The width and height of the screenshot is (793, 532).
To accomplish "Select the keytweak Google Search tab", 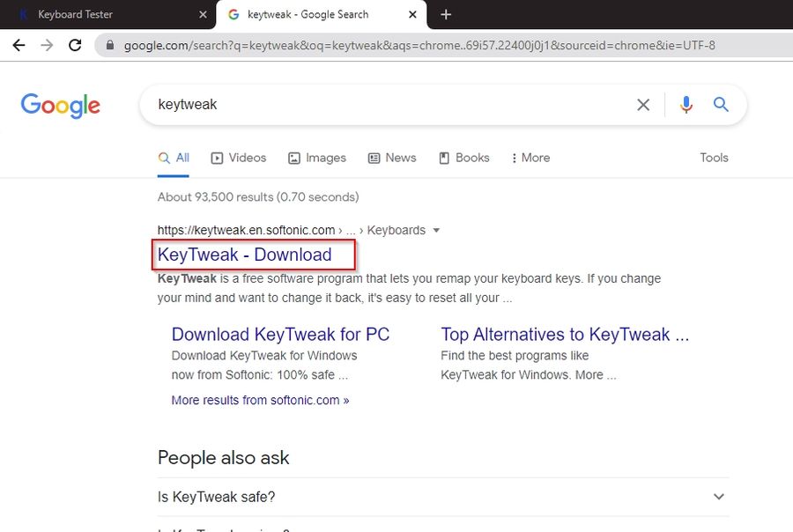I will [x=321, y=15].
